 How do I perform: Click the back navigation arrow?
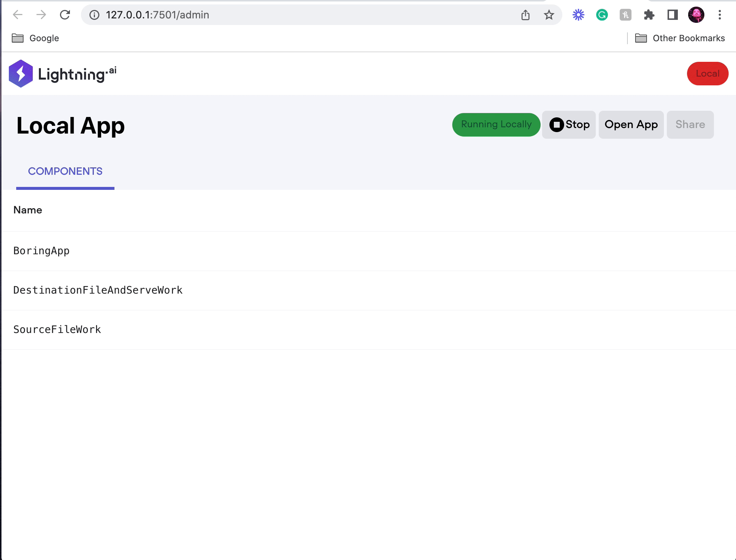pyautogui.click(x=18, y=15)
